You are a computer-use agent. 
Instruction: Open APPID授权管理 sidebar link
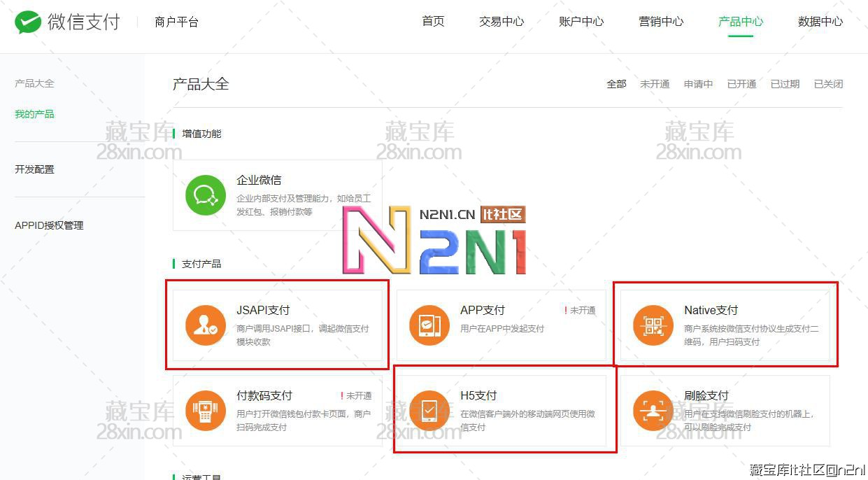point(49,225)
